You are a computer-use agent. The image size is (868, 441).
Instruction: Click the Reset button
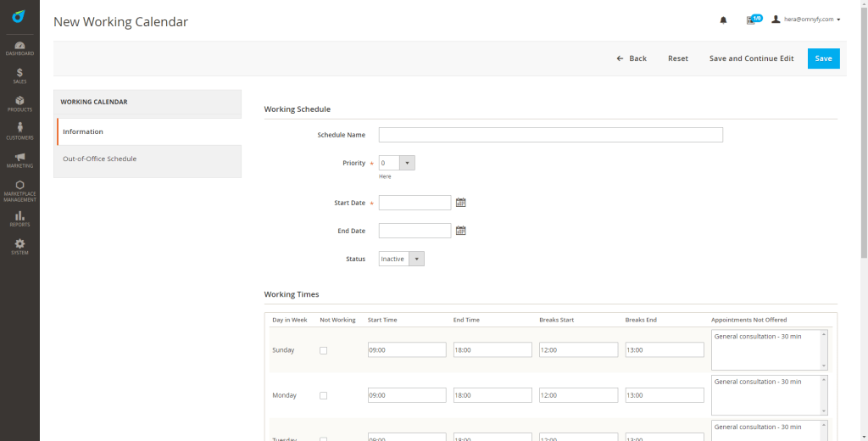pos(678,59)
